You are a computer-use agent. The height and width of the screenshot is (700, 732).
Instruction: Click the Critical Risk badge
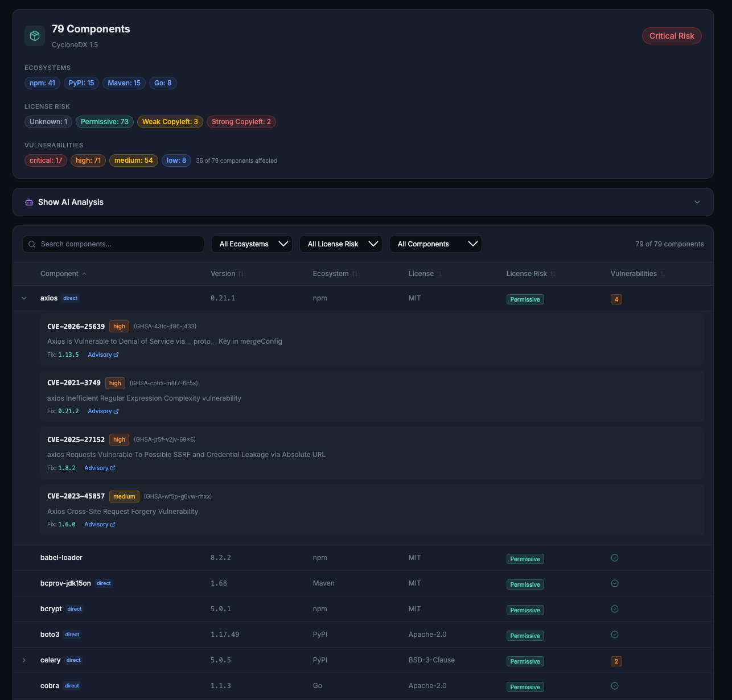click(672, 35)
